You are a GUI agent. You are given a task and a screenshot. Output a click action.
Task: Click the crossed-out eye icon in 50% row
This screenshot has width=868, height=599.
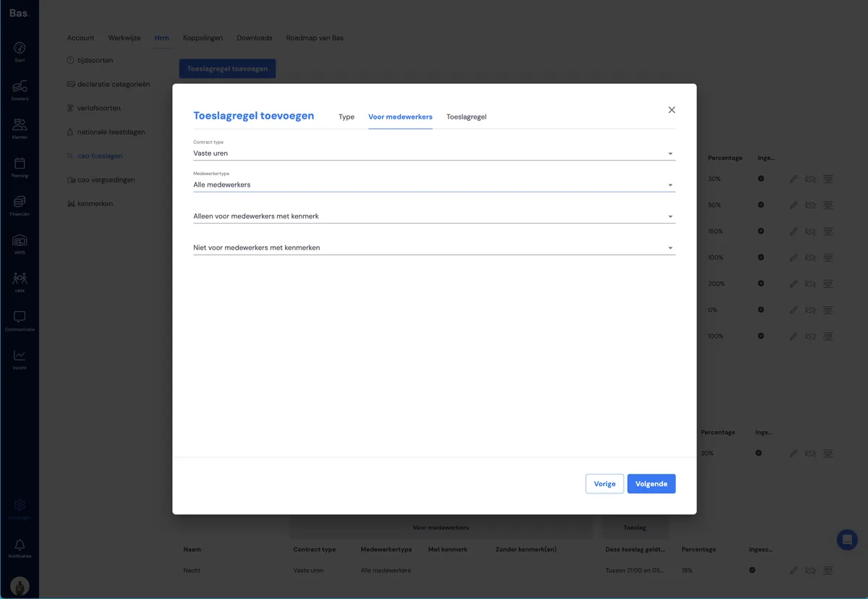(x=810, y=205)
